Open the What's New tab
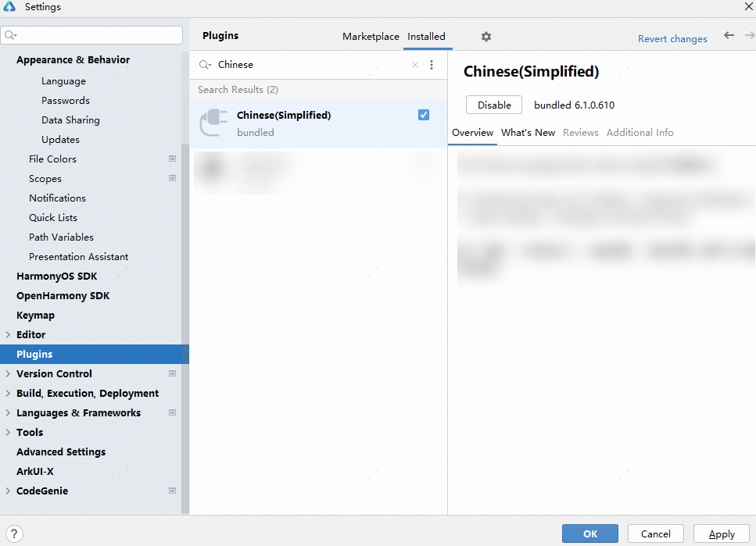The width and height of the screenshot is (756, 546). (x=528, y=133)
